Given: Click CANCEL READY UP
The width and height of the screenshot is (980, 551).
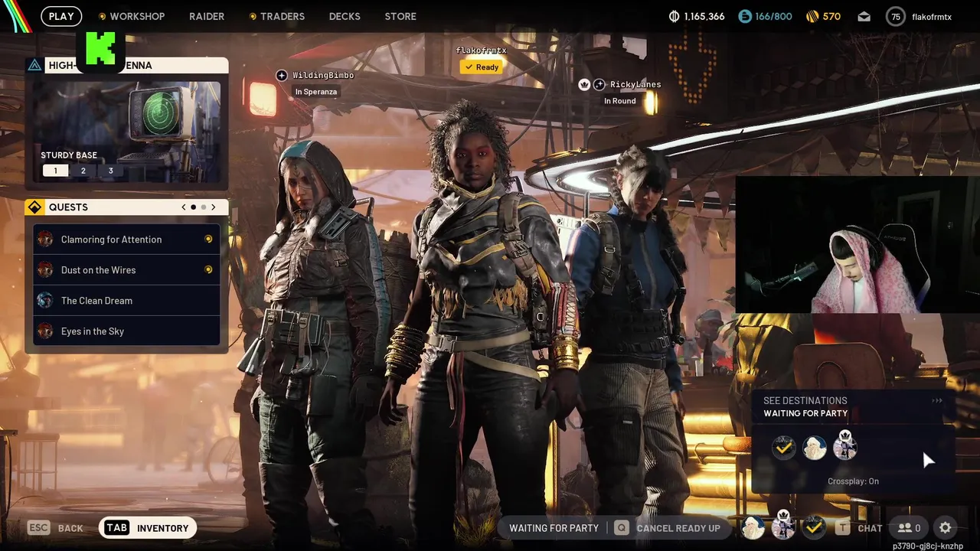Looking at the screenshot, I should tap(678, 528).
